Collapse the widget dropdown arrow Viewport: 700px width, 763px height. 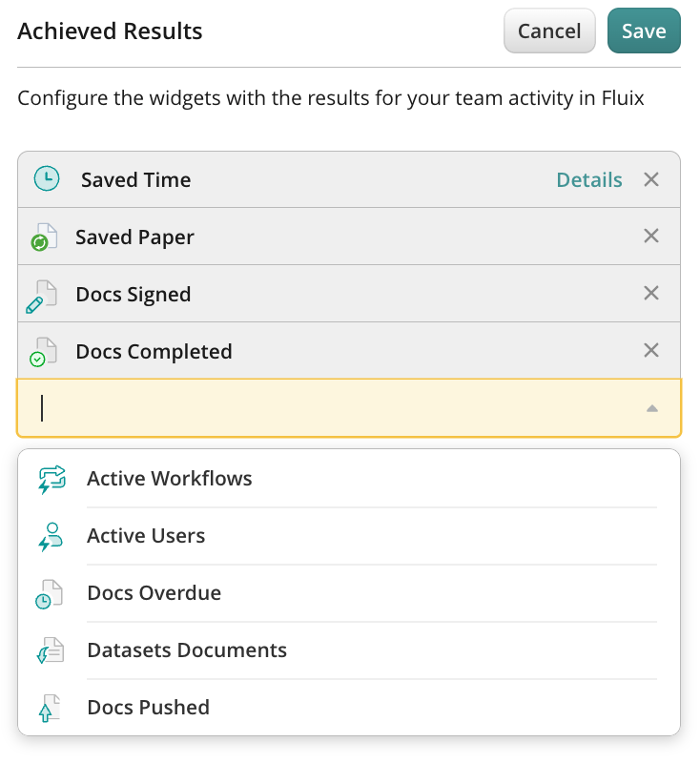click(652, 408)
